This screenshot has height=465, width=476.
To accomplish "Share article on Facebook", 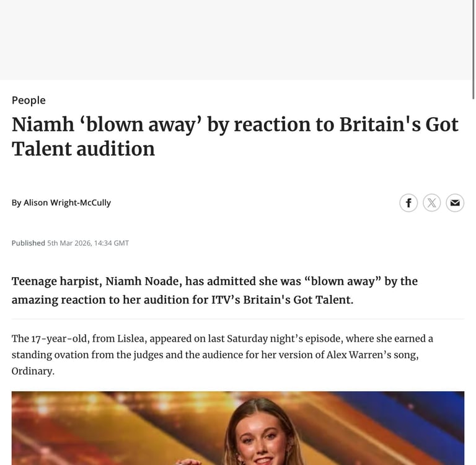I will coord(408,203).
